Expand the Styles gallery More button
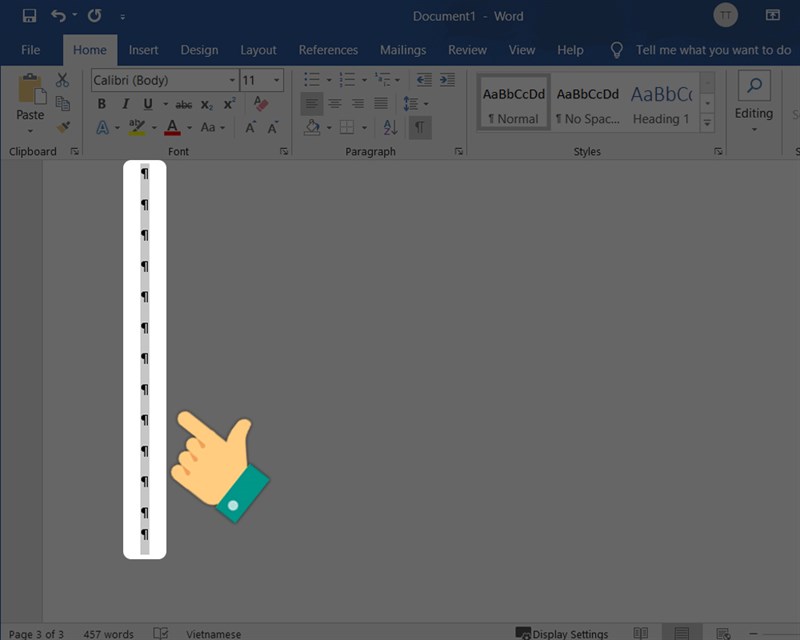The image size is (800, 640). pos(707,123)
